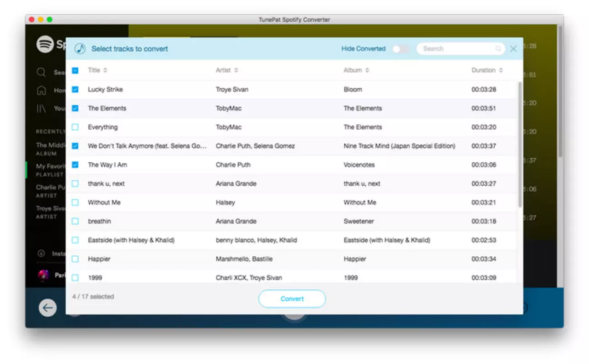
Task: Open Troye Sivan artist in sidebar
Action: click(51, 212)
